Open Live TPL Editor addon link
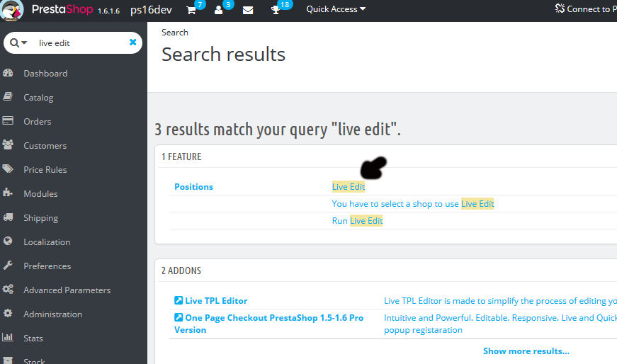The height and width of the screenshot is (364, 617). (216, 301)
